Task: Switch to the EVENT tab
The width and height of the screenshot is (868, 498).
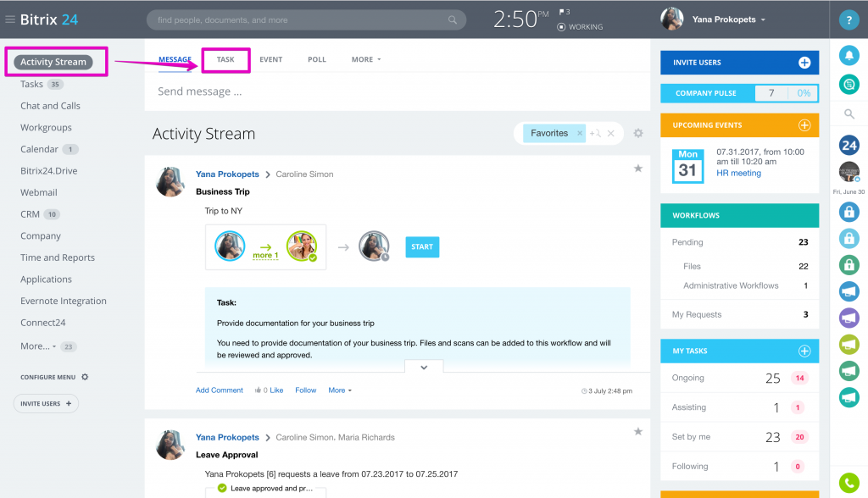Action: pos(270,59)
